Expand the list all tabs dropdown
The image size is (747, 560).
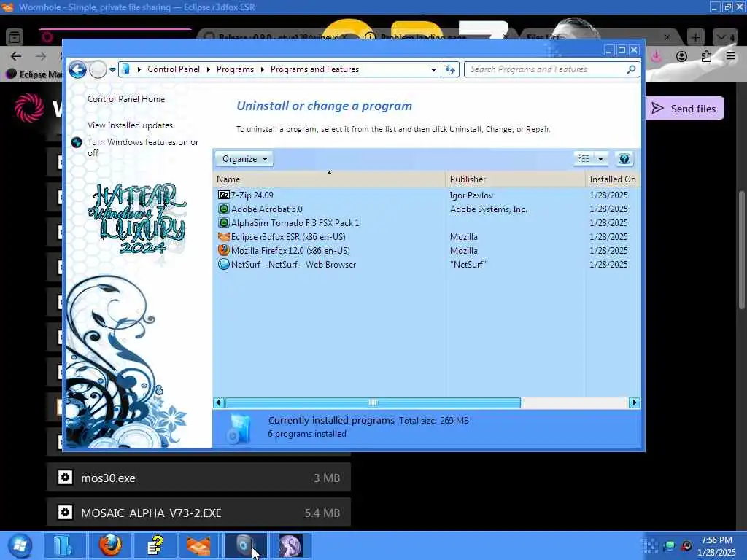pyautogui.click(x=724, y=37)
